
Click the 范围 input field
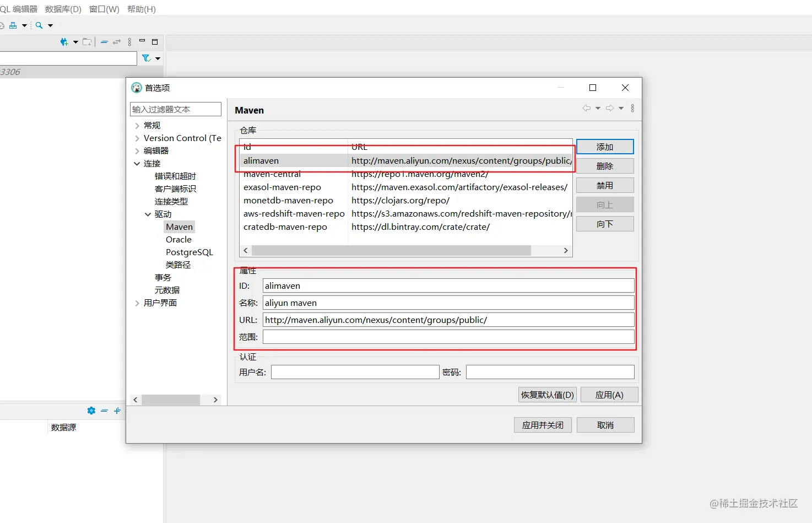pos(448,337)
